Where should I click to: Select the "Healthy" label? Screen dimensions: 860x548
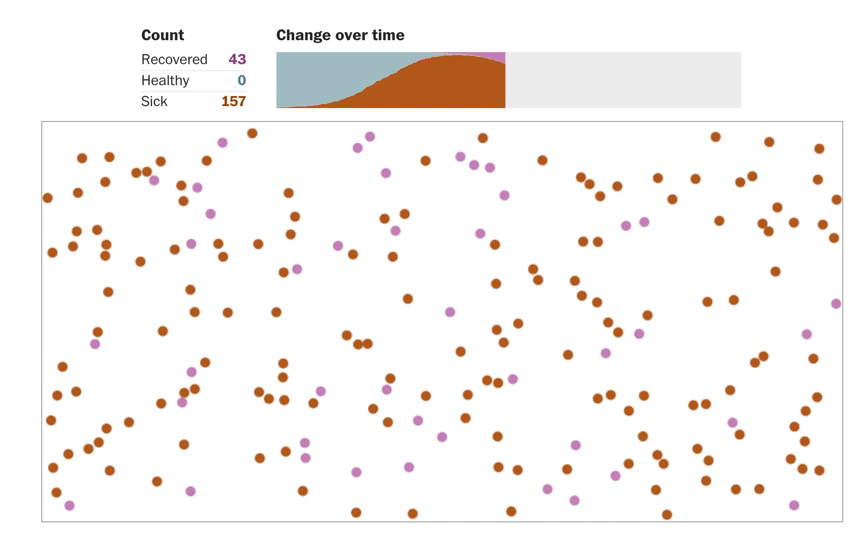click(x=165, y=80)
